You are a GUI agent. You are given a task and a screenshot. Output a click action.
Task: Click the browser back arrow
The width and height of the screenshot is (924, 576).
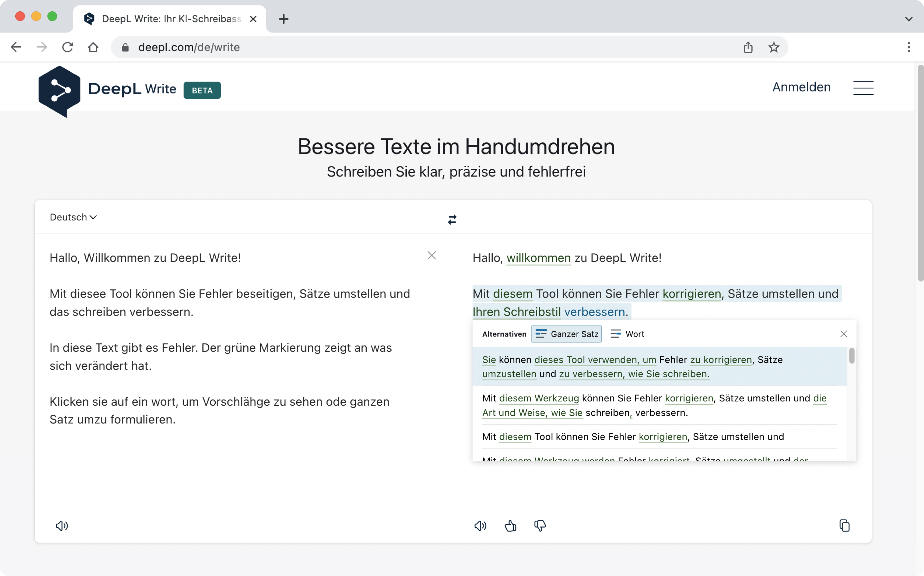16,47
